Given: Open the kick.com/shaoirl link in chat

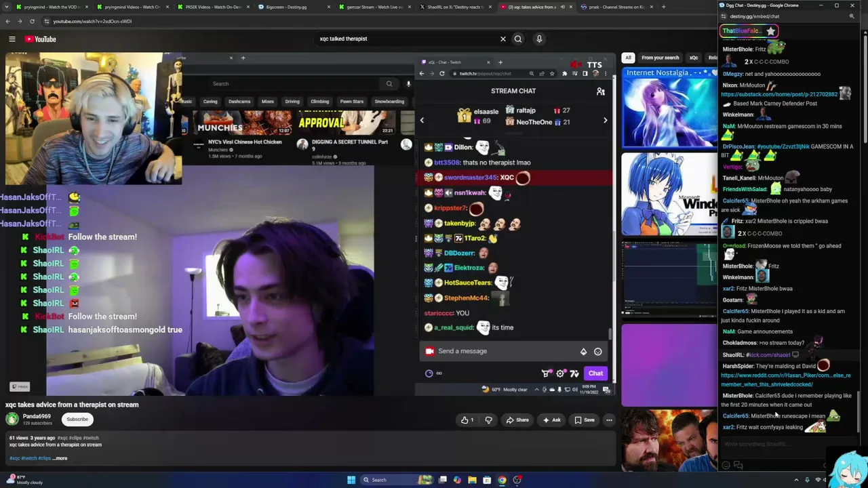Looking at the screenshot, I should 768,354.
